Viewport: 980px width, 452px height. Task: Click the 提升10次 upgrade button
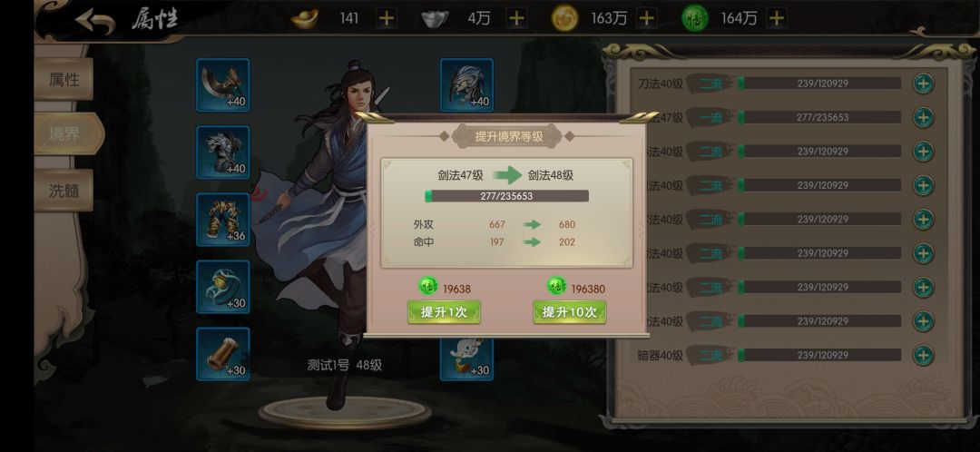pyautogui.click(x=569, y=312)
